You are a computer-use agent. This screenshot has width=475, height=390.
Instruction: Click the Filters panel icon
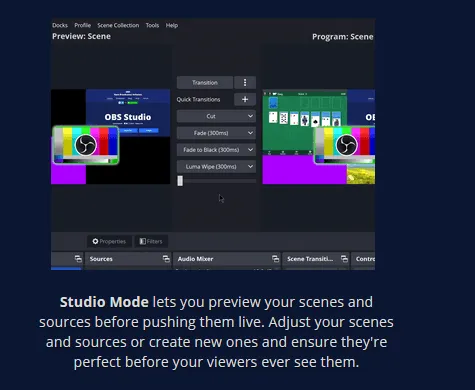pyautogui.click(x=143, y=241)
